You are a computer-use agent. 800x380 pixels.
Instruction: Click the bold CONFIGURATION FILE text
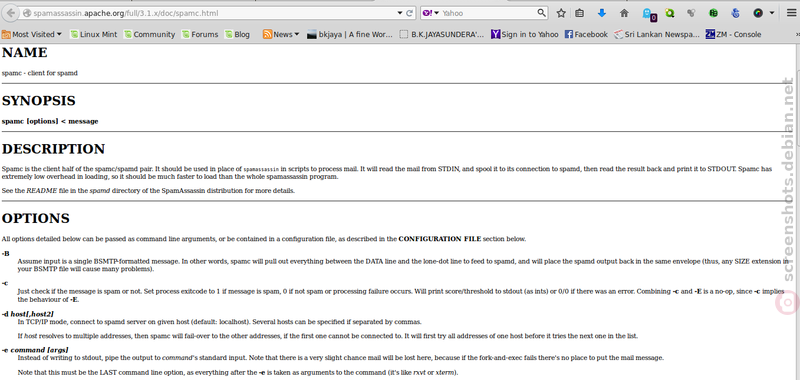440,239
